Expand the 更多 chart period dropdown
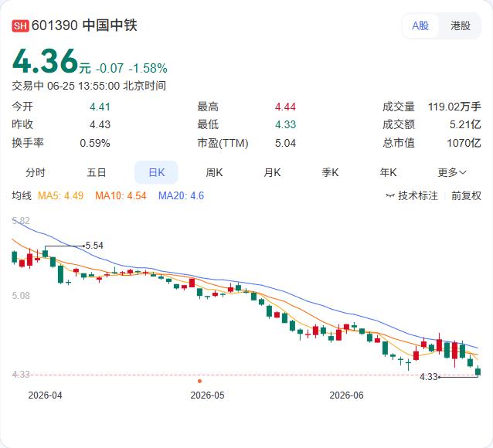Screen dimensions: 493x448 click(x=452, y=172)
